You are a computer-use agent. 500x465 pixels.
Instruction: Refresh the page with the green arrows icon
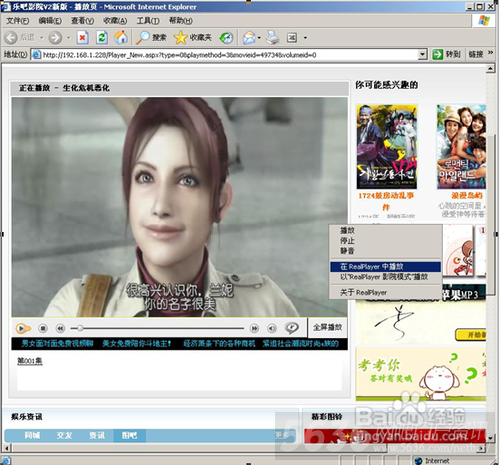(102, 38)
